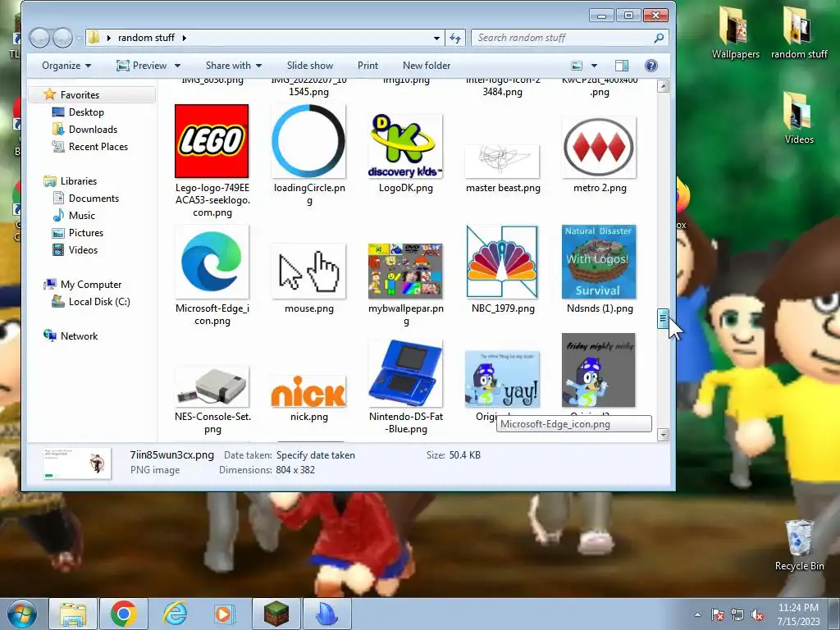
Task: Click the 7iin85wun3cx.png preview thumbnail
Action: click(x=77, y=463)
